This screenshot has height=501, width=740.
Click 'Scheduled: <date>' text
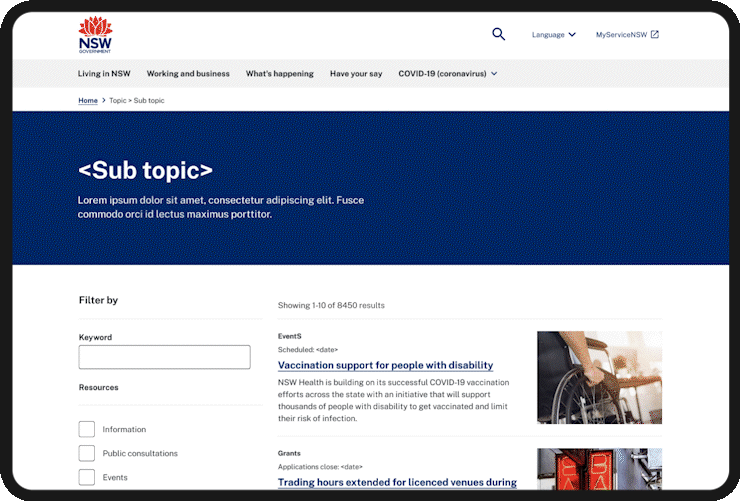[x=308, y=350]
